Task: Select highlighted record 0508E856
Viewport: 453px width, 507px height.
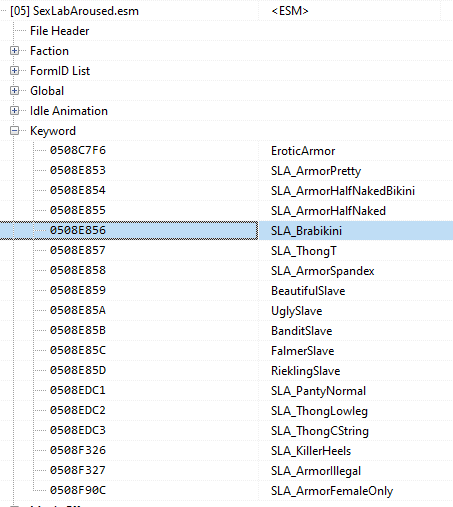Action: tap(78, 230)
